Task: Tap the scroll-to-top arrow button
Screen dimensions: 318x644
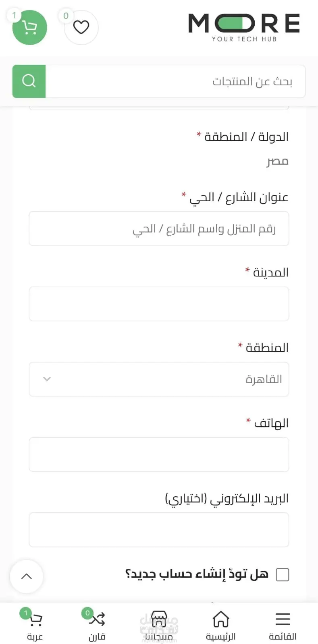Action: coord(27,576)
